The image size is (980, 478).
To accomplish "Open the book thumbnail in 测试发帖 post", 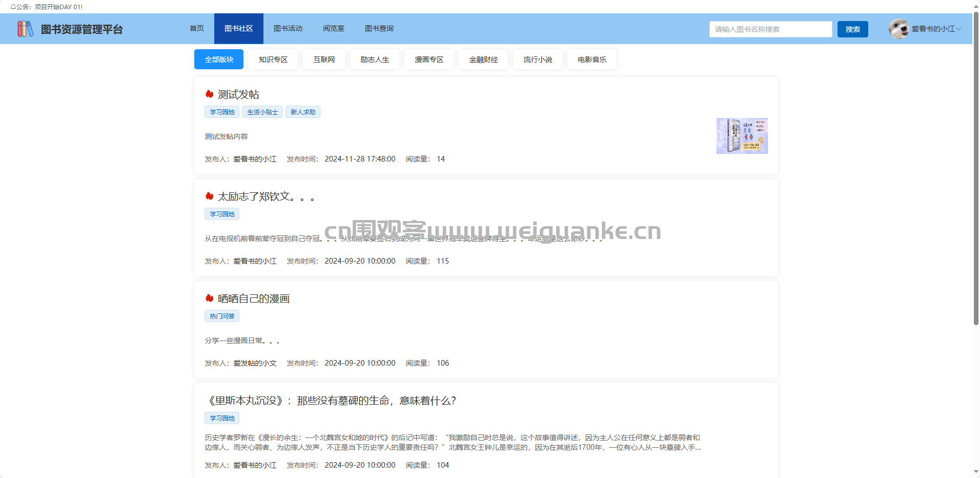I will point(742,136).
